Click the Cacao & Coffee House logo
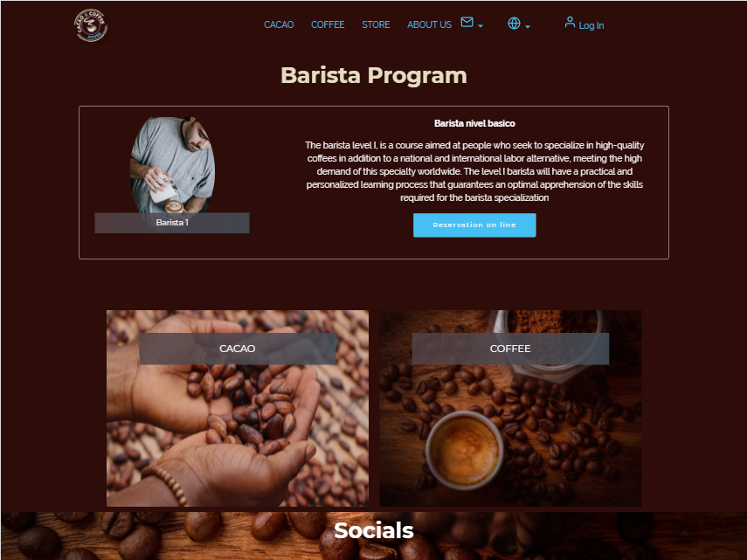Screen dimensions: 747x560 click(x=91, y=25)
